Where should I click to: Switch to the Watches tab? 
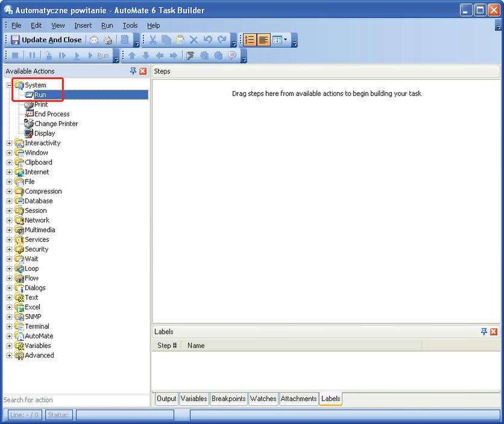(x=263, y=399)
